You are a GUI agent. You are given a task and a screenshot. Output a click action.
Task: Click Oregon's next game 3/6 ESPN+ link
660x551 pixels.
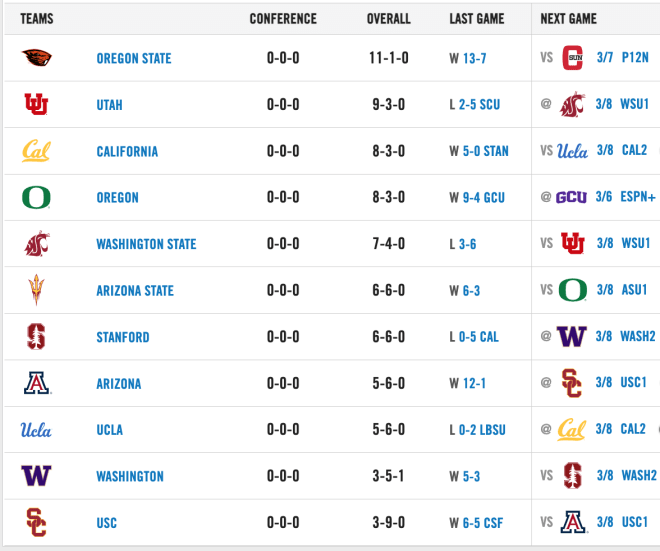[x=625, y=197]
